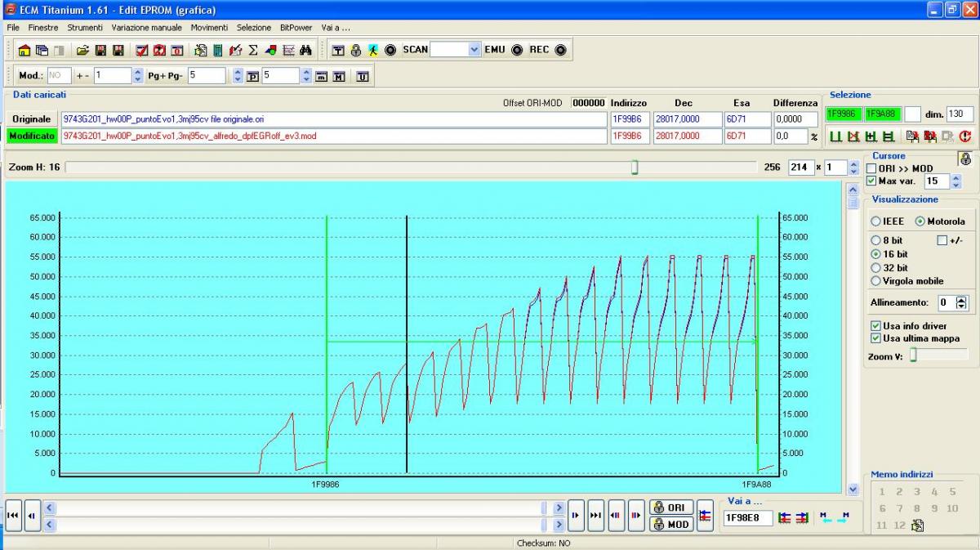
Task: Click the MOD lock button
Action: [672, 525]
